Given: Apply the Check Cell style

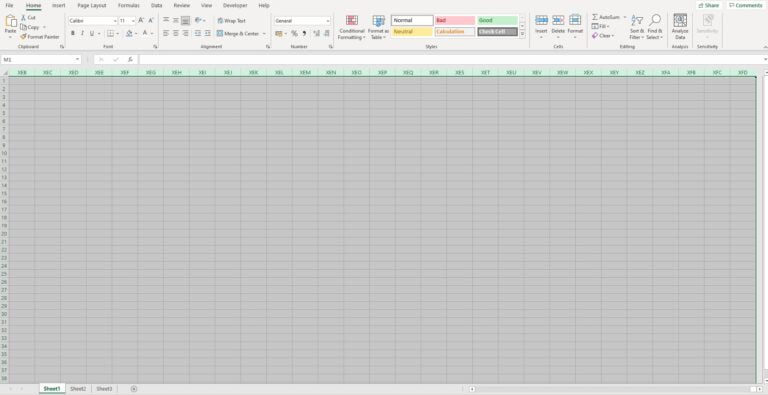Looking at the screenshot, I should [x=498, y=32].
